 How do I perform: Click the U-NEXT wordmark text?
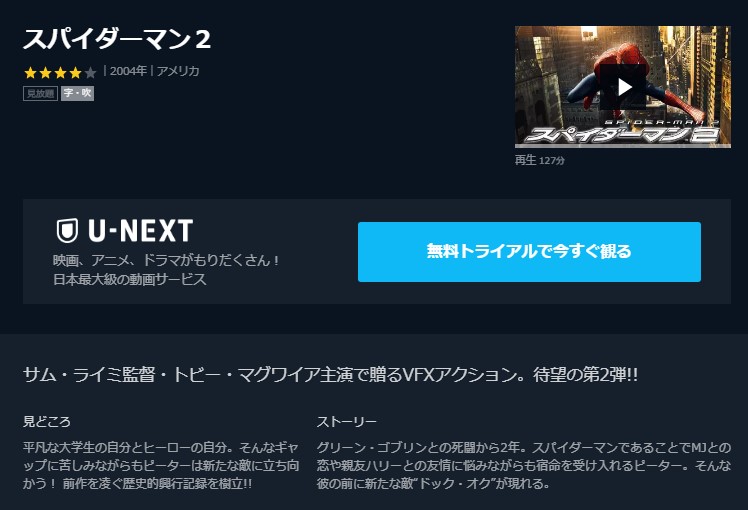140,231
